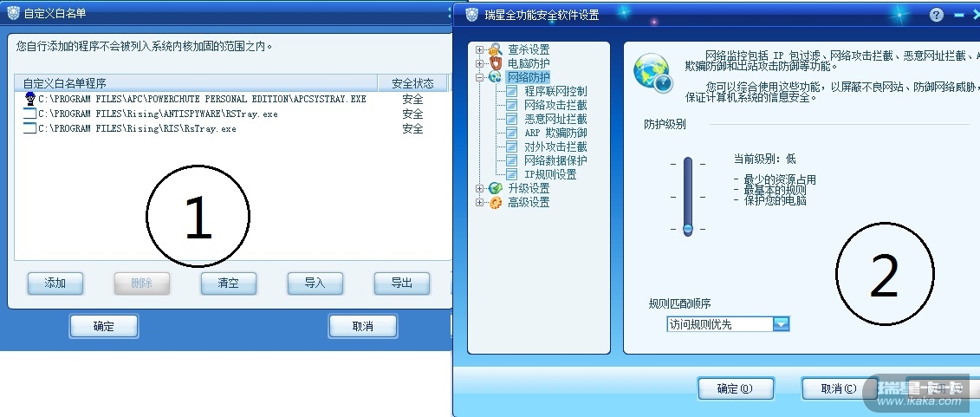The image size is (980, 417).
Task: Click 导入 to import whitelist
Action: coord(315,283)
